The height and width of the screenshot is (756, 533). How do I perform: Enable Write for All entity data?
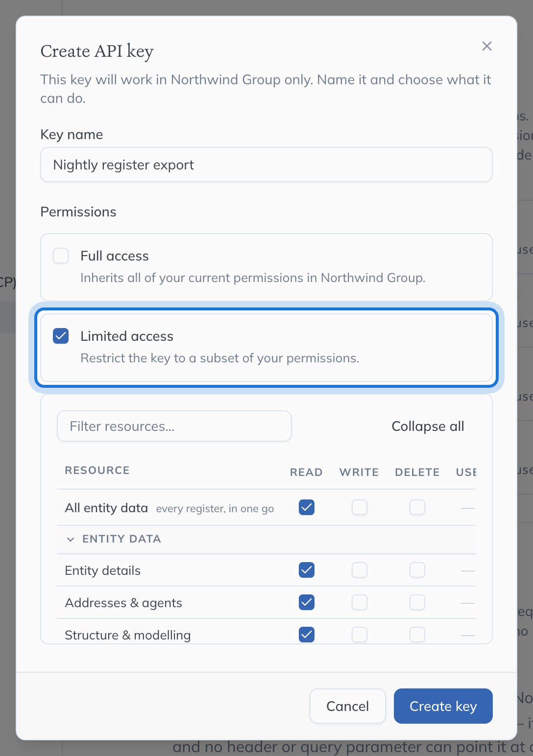point(360,507)
